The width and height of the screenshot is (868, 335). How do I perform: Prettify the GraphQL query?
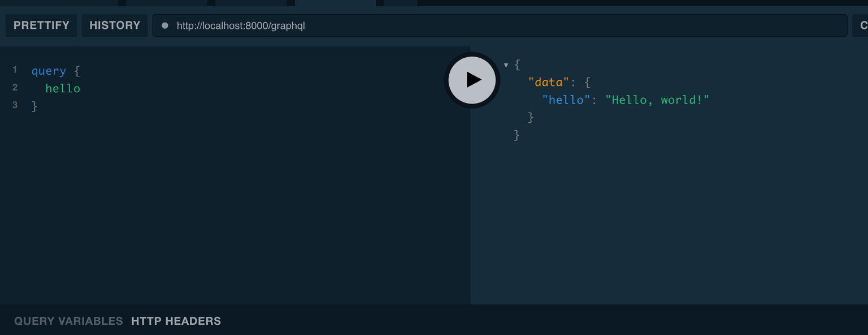[x=41, y=25]
